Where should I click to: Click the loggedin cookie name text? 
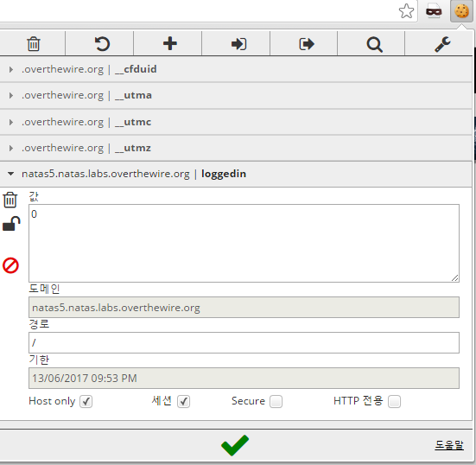(x=224, y=174)
